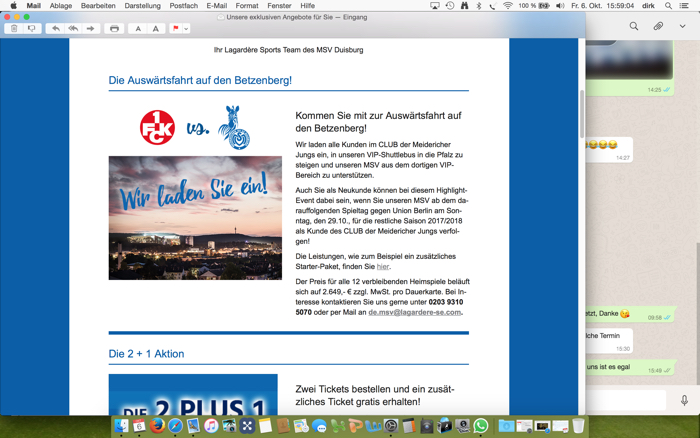
Task: Open the Apple menu
Action: tap(13, 6)
